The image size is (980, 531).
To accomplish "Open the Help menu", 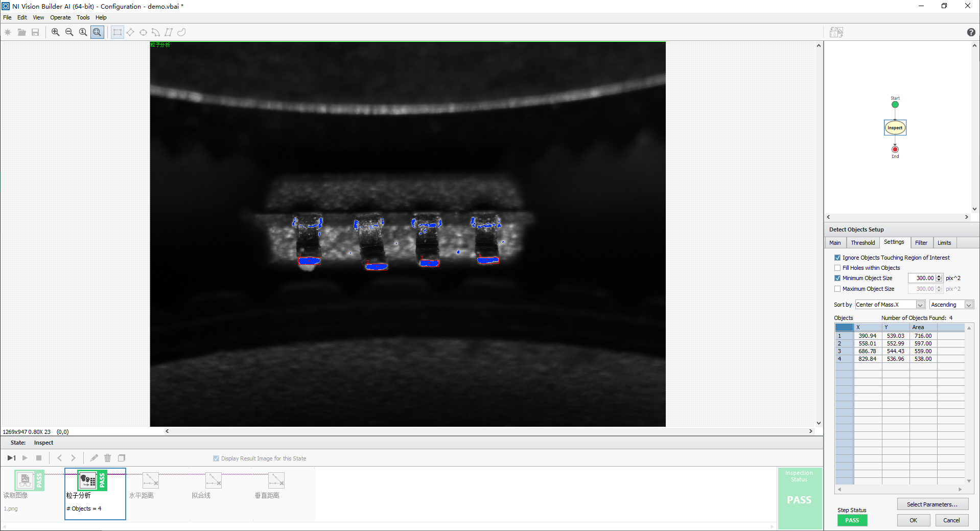I will [101, 17].
